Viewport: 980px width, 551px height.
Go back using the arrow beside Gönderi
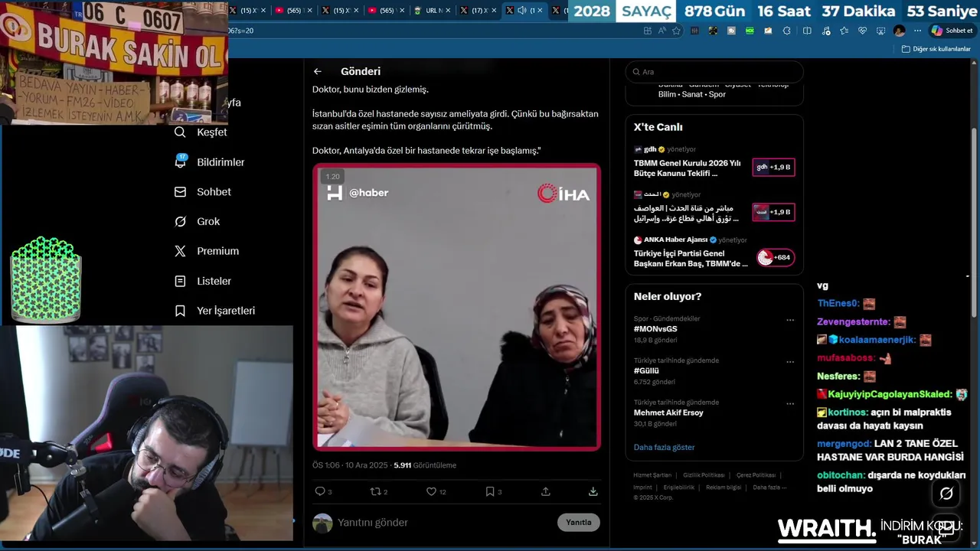[x=317, y=71]
